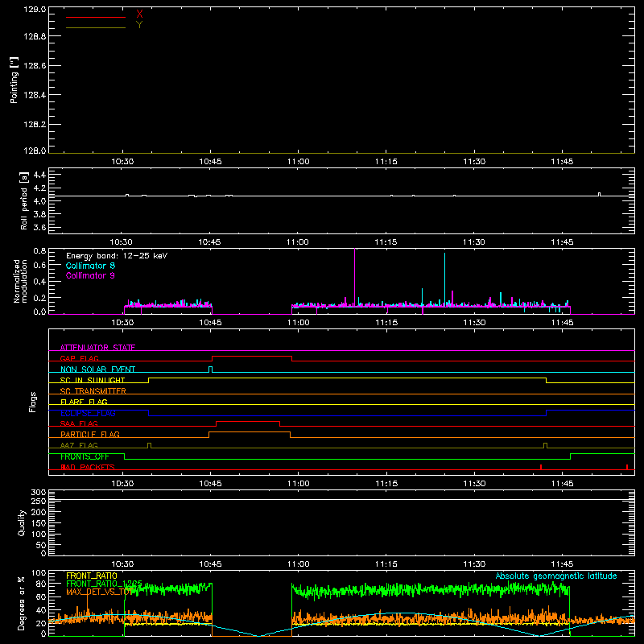The height and width of the screenshot is (644, 644).
Task: Click the 80 tick on Degrees axis
Action: coord(41,584)
